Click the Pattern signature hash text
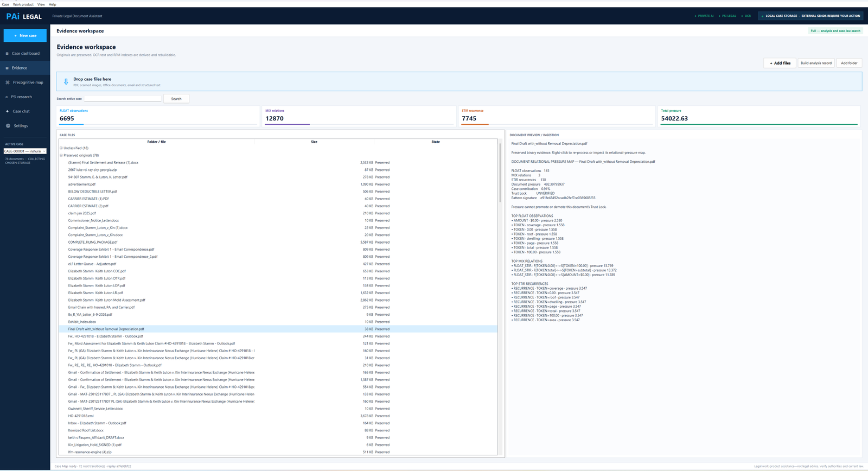The image size is (868, 471). tap(567, 198)
